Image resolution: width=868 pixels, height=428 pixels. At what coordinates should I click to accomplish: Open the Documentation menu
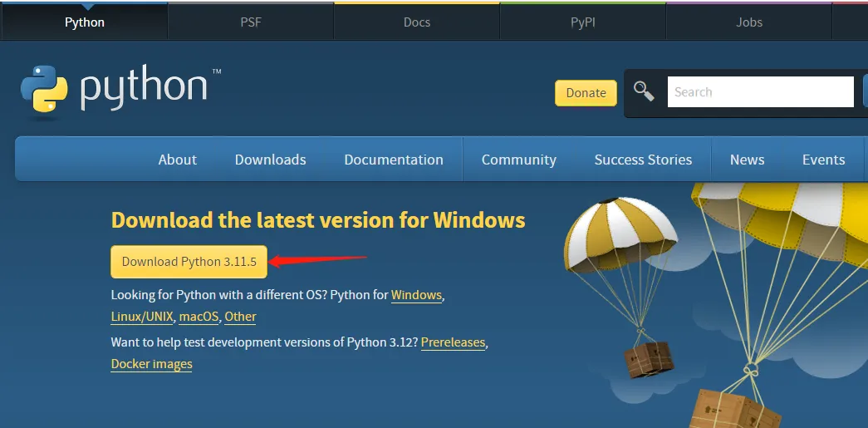pos(394,160)
